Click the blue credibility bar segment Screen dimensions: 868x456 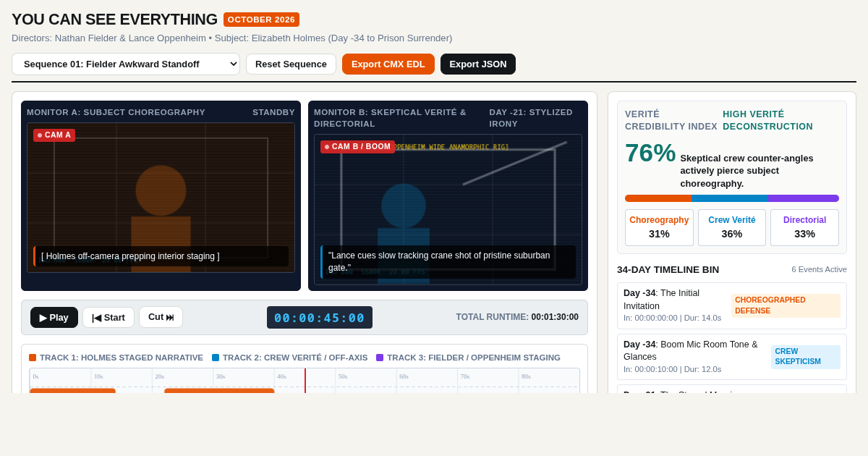pos(730,198)
